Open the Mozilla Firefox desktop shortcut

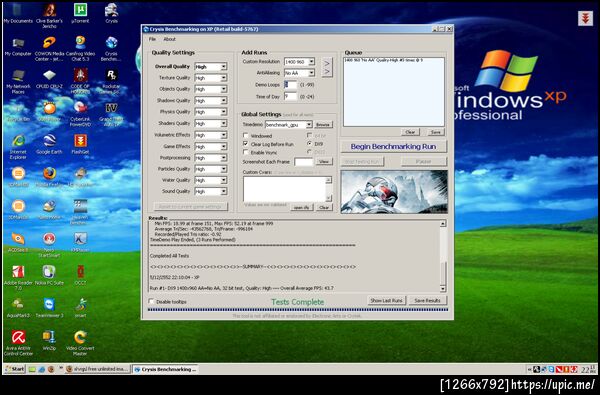(x=49, y=177)
